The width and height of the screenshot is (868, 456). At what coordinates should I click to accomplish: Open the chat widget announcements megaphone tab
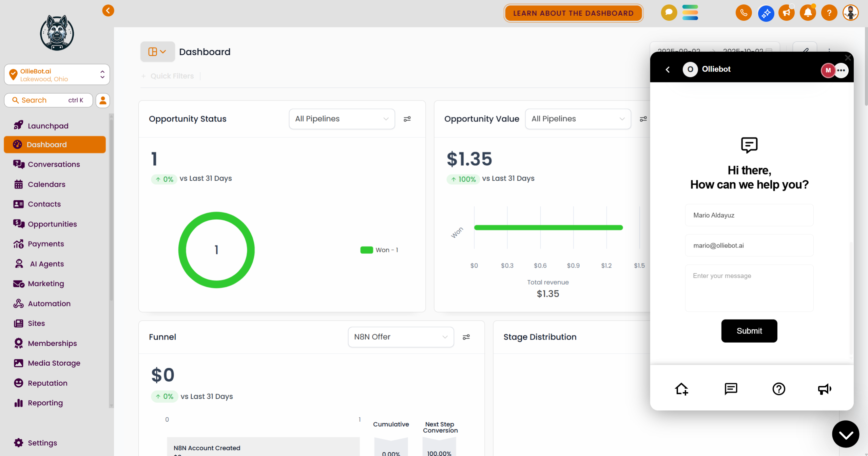click(x=824, y=389)
